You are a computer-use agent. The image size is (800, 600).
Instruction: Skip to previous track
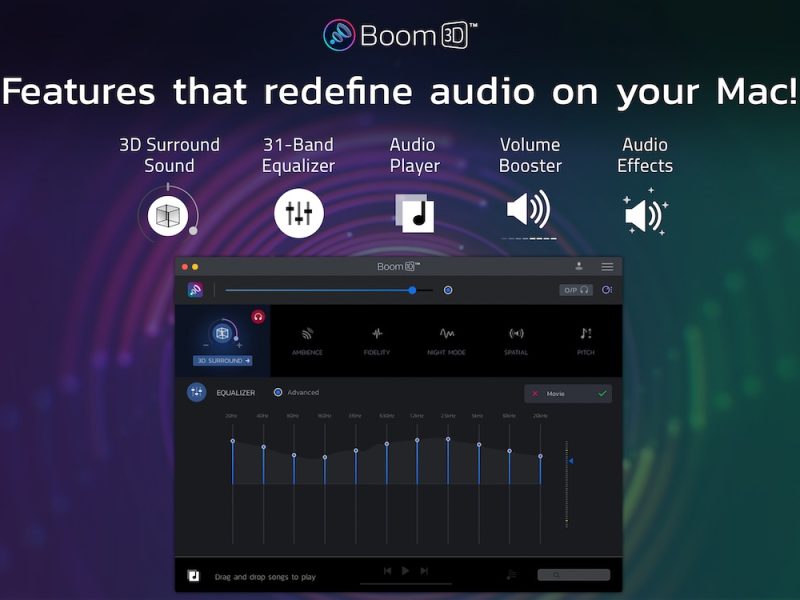click(387, 570)
